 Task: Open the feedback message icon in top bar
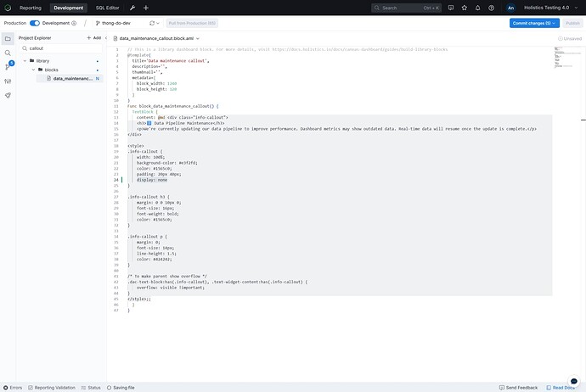click(451, 8)
